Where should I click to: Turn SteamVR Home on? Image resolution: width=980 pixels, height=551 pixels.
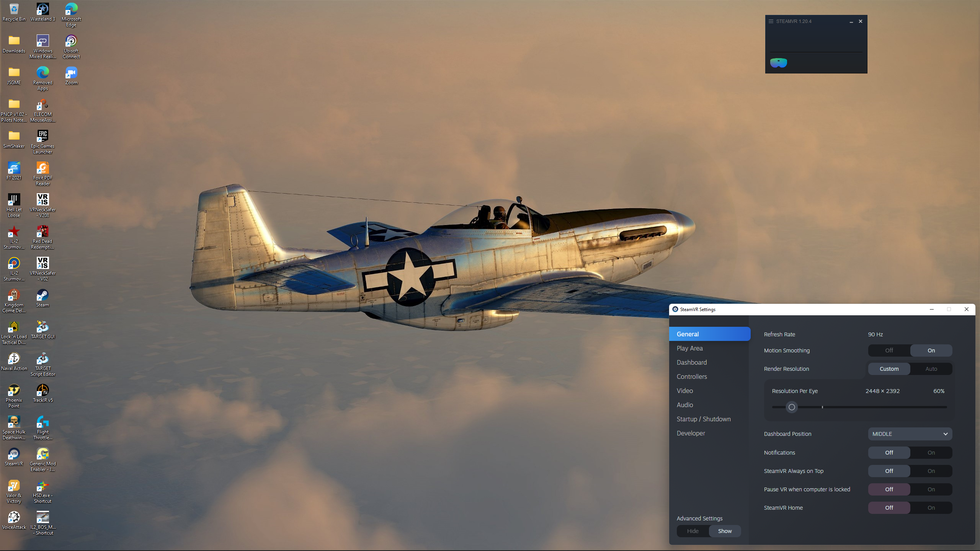pos(931,508)
